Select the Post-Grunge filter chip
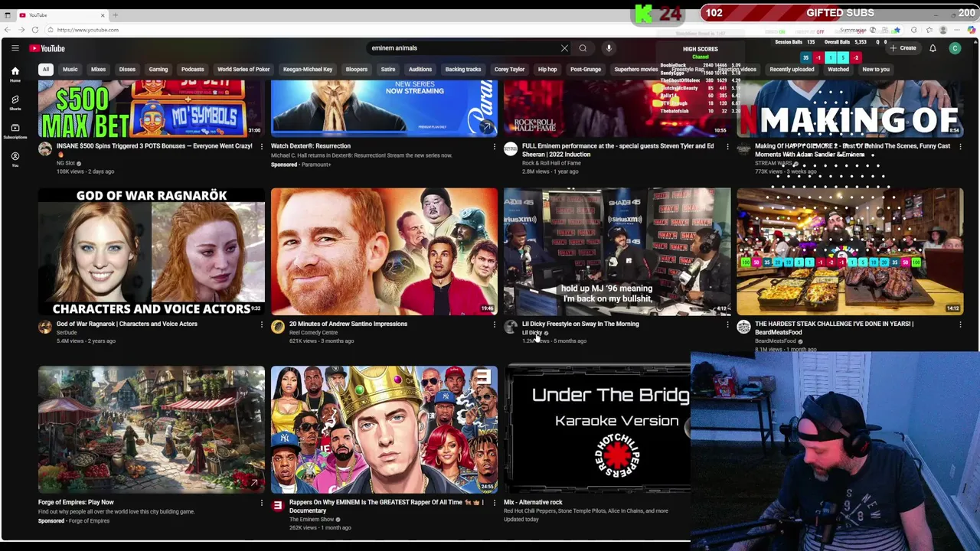Viewport: 980px width, 551px height. point(585,70)
